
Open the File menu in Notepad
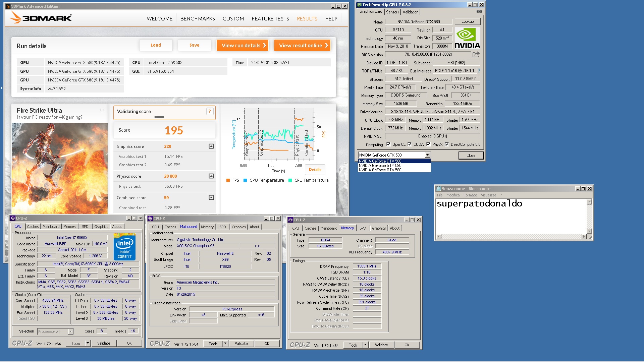pos(440,195)
